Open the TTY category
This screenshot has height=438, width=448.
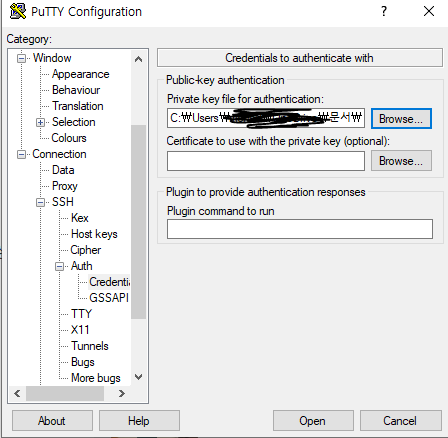pyautogui.click(x=81, y=314)
